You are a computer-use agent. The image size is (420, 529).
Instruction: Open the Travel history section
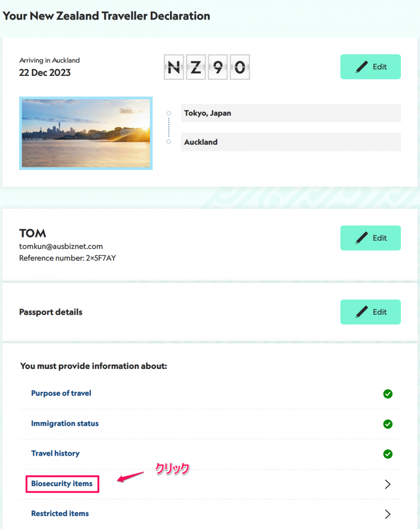coord(55,454)
